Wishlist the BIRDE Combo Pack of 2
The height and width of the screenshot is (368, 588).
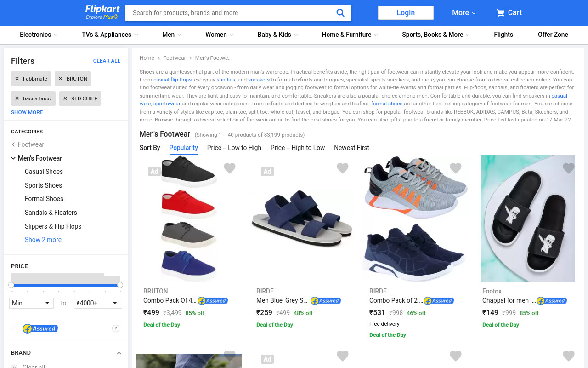[x=456, y=168]
